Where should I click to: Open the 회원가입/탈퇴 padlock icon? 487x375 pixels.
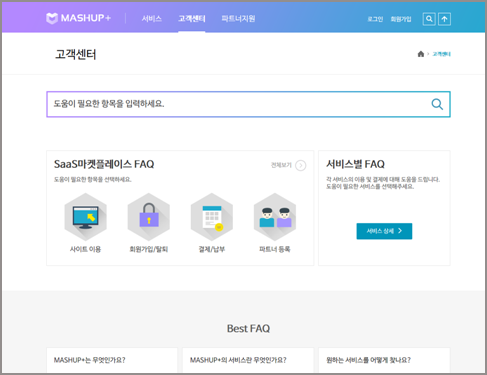point(149,217)
